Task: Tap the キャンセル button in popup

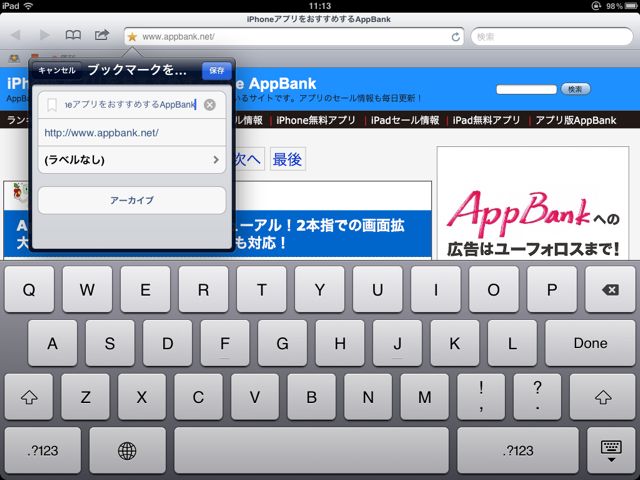Action: click(57, 70)
